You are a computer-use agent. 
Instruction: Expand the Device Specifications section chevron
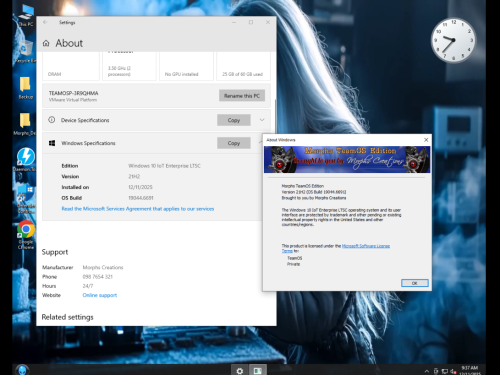(x=262, y=120)
